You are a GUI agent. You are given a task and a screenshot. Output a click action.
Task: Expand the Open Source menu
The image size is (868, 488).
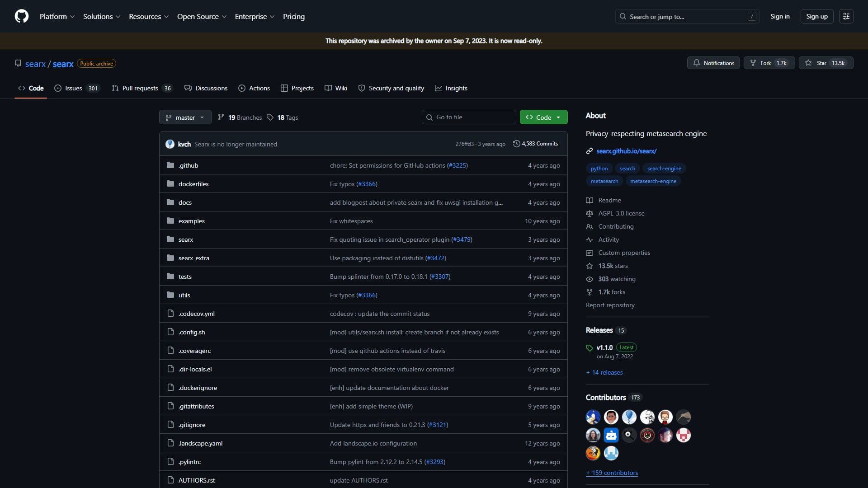[202, 16]
